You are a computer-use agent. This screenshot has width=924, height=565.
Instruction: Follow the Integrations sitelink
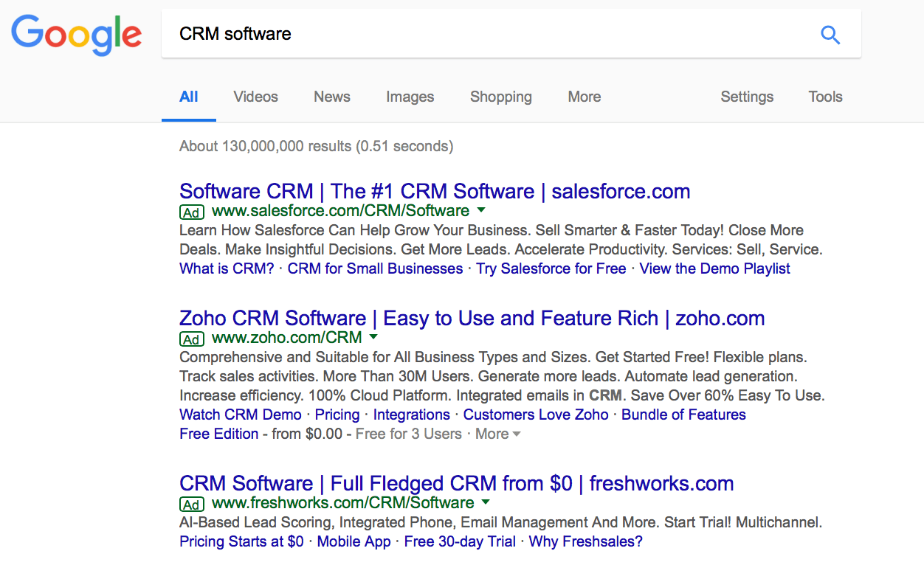point(411,415)
